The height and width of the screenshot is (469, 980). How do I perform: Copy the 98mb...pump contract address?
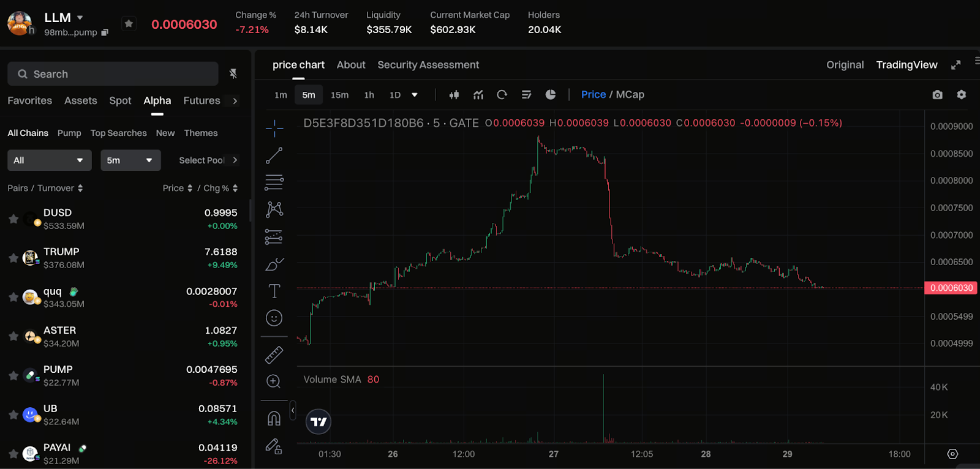[105, 32]
